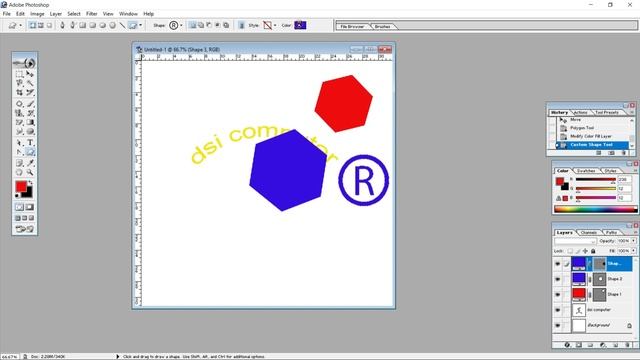The width and height of the screenshot is (640, 360).
Task: Select the Rectangular Marquee tool
Action: (x=19, y=74)
